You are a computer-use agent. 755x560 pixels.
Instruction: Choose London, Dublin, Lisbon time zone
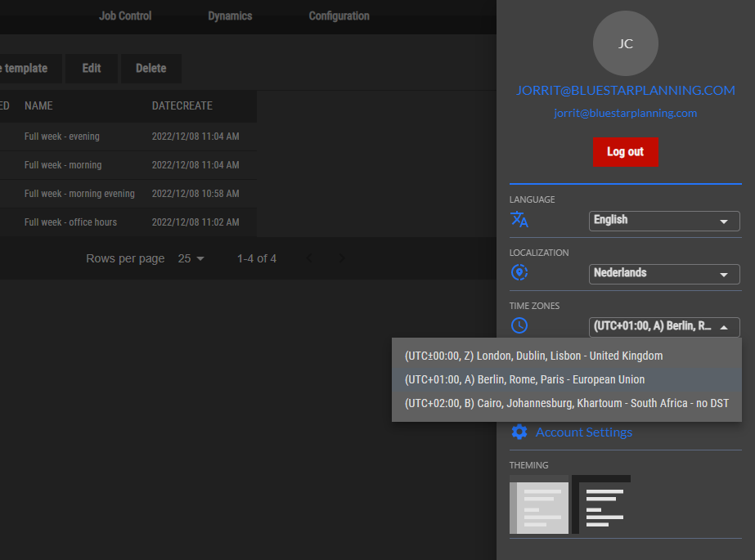tap(533, 356)
